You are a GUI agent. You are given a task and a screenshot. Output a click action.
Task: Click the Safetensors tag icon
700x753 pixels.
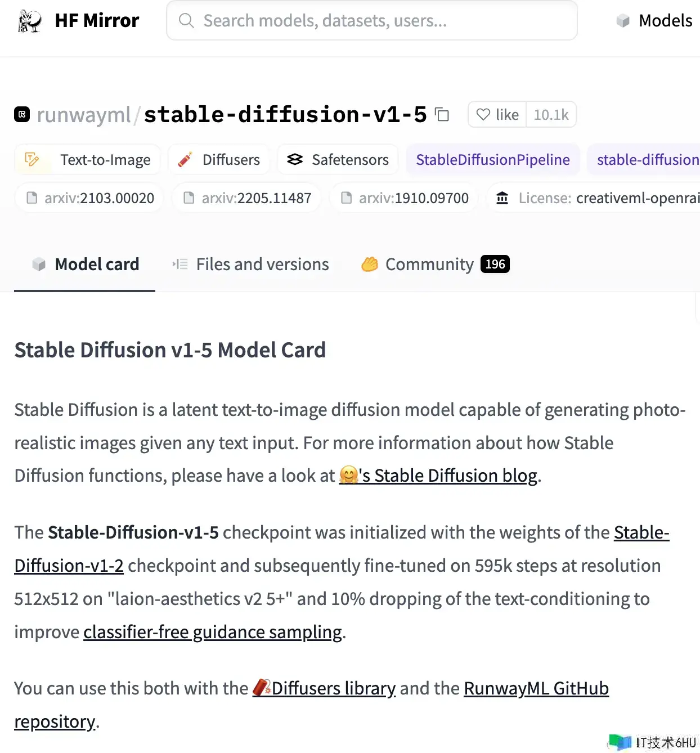pos(295,160)
